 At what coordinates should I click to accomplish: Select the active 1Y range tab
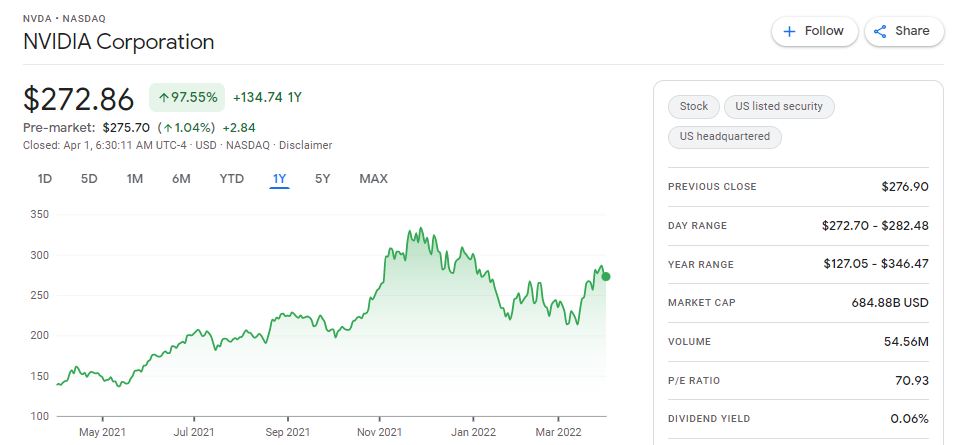(279, 179)
